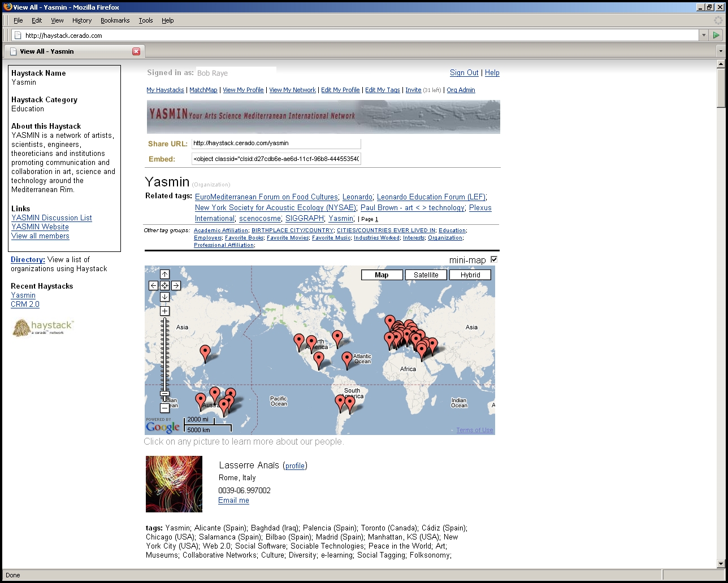Click the Firefox icon in the title bar
728x583 pixels.
(x=7, y=7)
